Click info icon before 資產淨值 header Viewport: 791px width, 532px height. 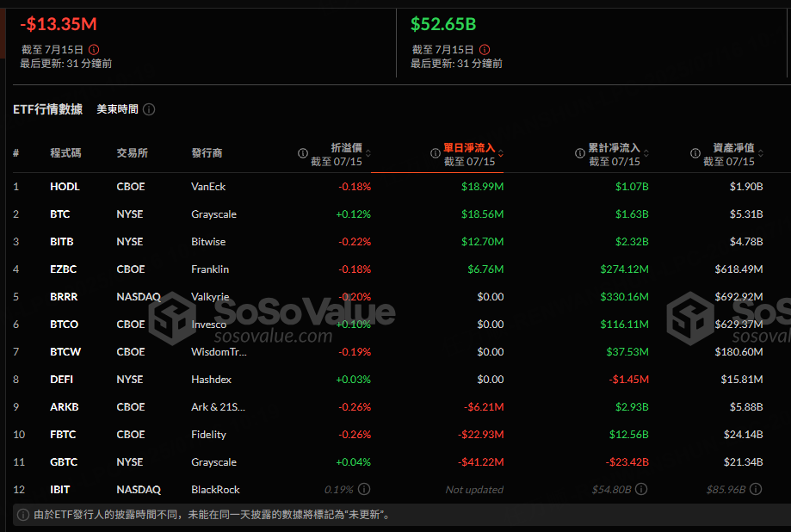695,153
